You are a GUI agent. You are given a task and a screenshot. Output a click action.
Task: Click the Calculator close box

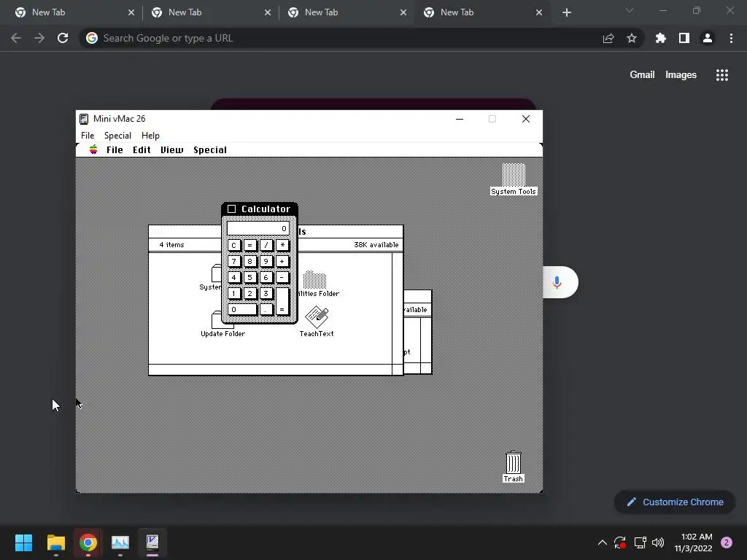pos(231,209)
